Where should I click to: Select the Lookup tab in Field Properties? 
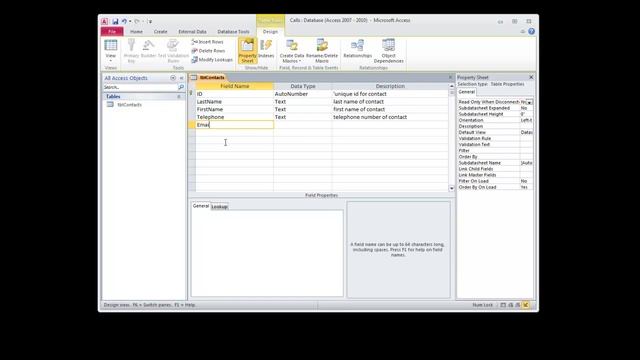pos(219,207)
